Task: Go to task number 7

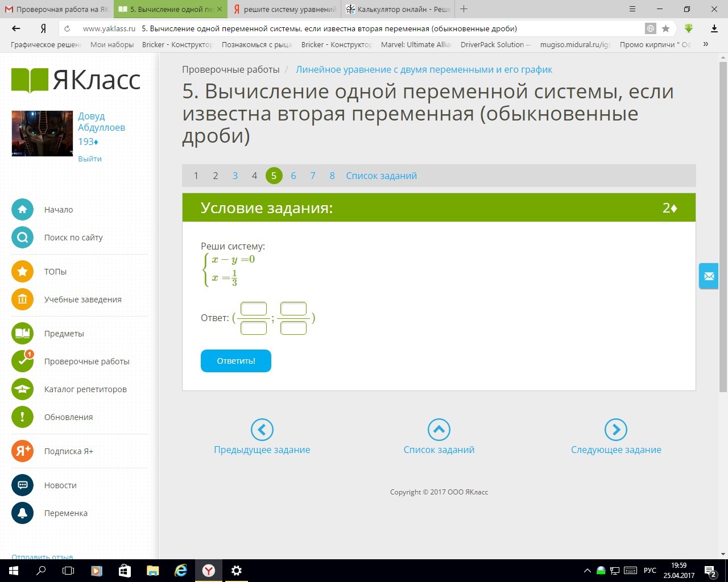Action: coord(313,176)
